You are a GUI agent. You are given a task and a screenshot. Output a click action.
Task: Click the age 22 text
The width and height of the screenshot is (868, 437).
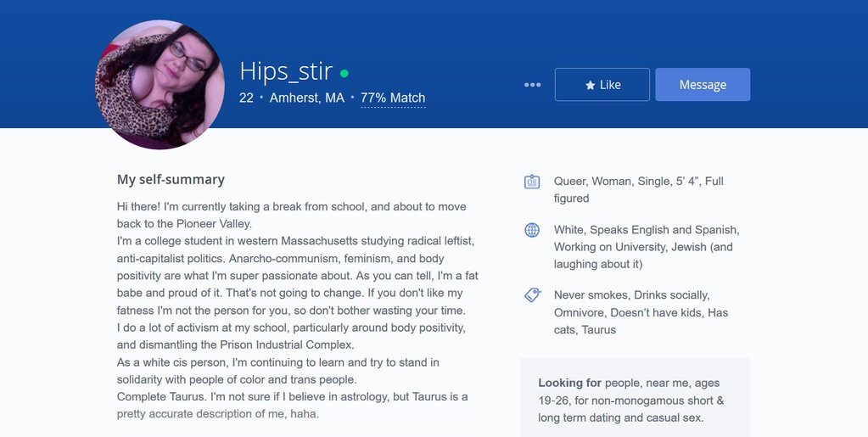(246, 98)
